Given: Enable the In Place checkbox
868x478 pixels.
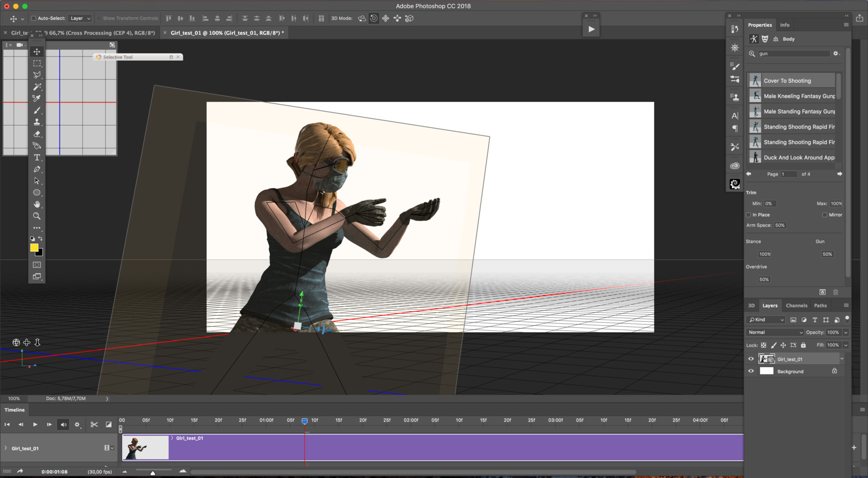Looking at the screenshot, I should click(749, 215).
